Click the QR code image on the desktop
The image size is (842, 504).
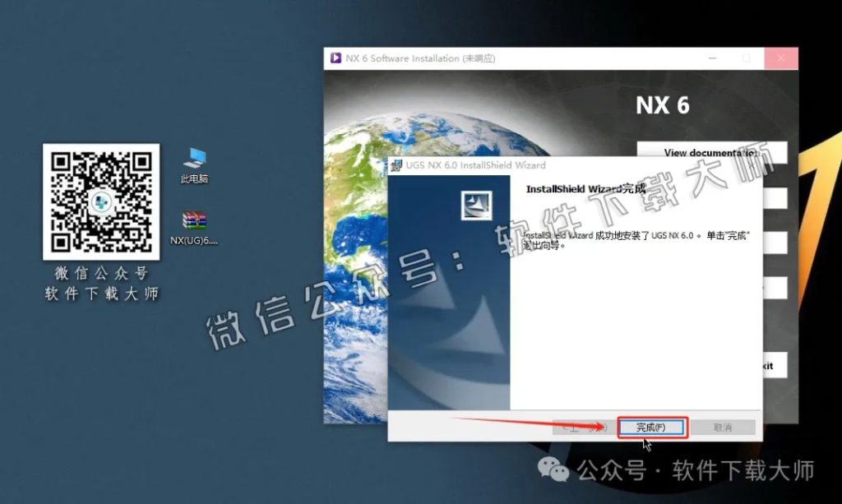(x=101, y=201)
